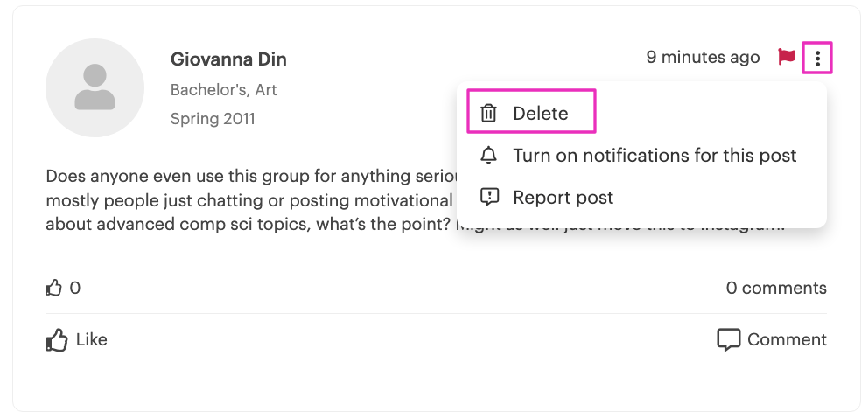Click the thumbs-up icon on the Like button
The height and width of the screenshot is (418, 868).
click(x=57, y=340)
